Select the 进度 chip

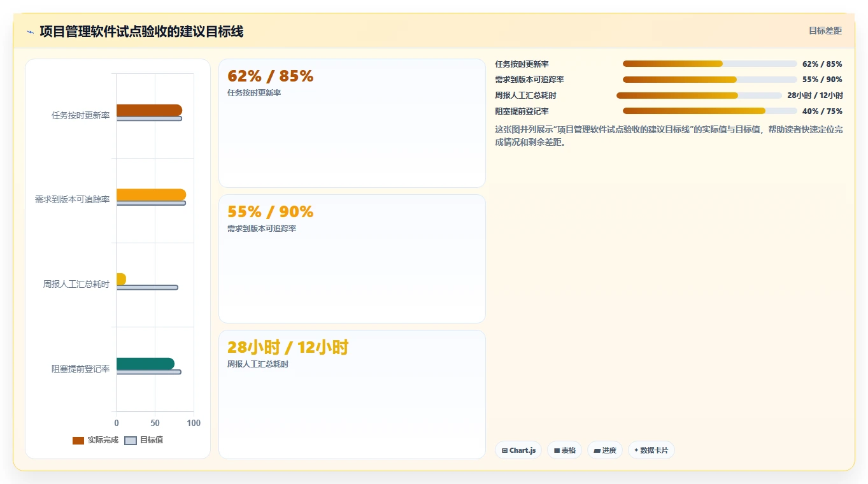tap(605, 450)
